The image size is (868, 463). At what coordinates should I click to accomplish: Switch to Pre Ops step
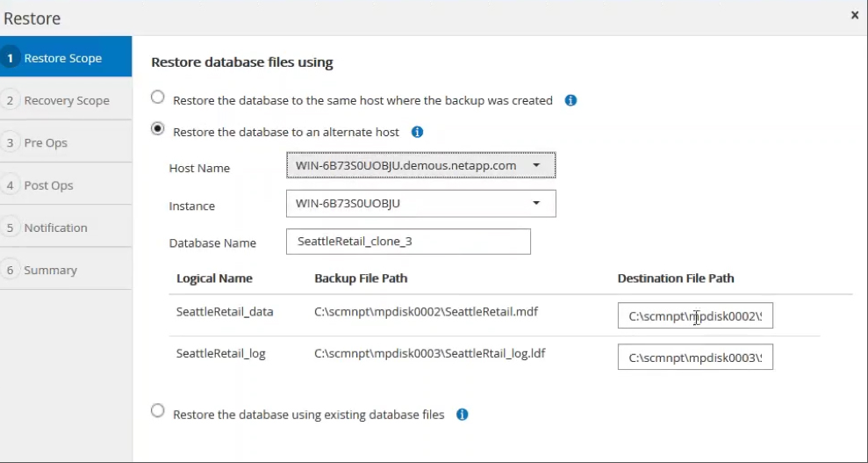[x=46, y=142]
